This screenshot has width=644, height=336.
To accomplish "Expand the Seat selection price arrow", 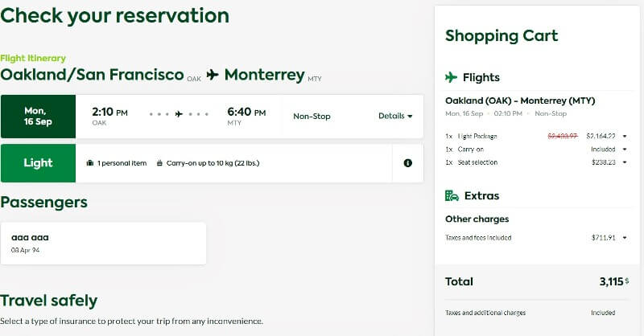I will [x=625, y=162].
